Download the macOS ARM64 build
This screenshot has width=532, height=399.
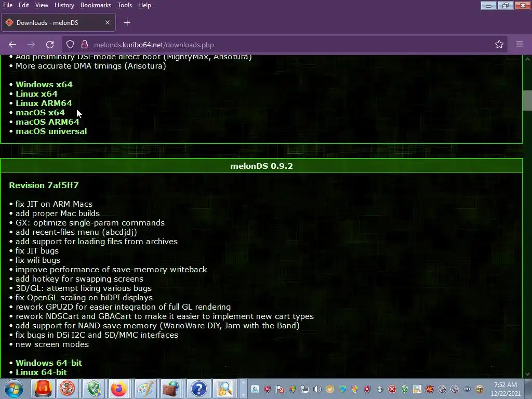[47, 122]
